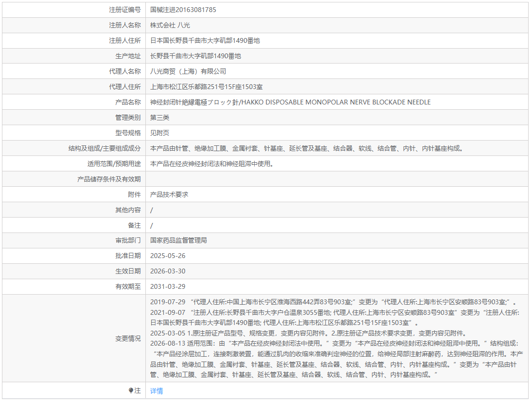
Task: Click the 注册人名称 label
Action: [x=125, y=25]
